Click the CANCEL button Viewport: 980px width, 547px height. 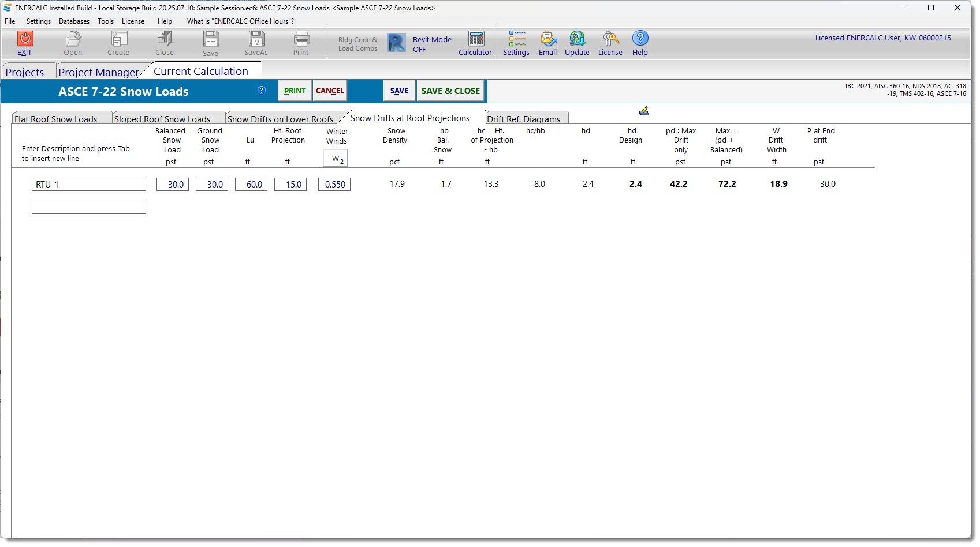[330, 91]
